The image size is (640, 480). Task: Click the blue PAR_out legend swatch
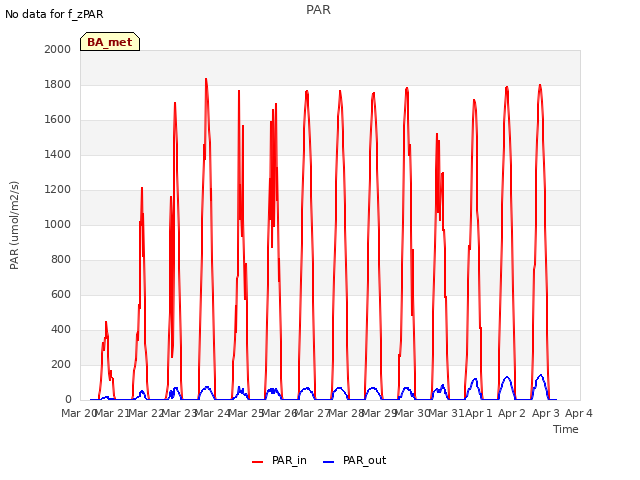pyautogui.click(x=329, y=462)
